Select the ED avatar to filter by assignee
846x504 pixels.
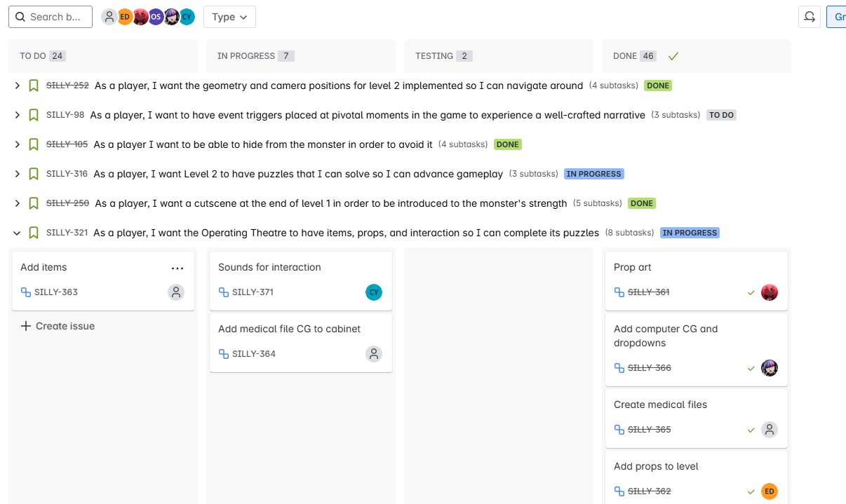(125, 16)
